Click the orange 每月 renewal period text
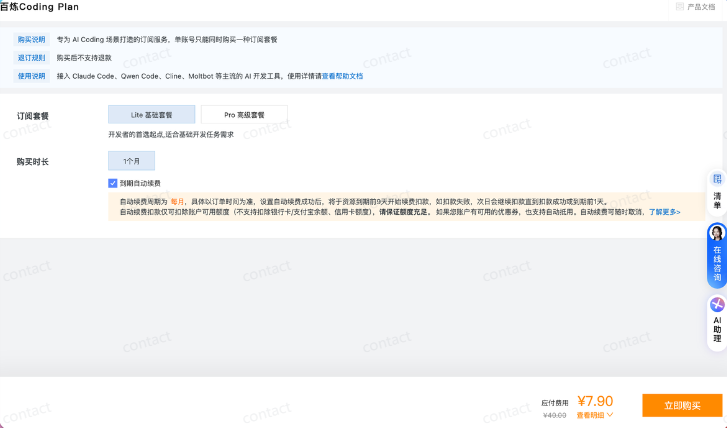Screen dimensions: 727x428 point(177,202)
